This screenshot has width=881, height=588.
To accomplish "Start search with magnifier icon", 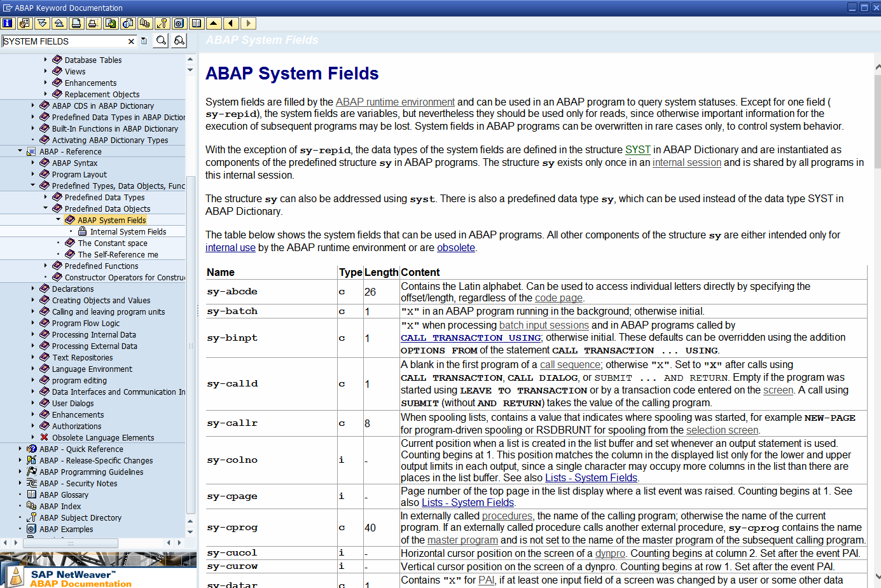I will pos(162,41).
